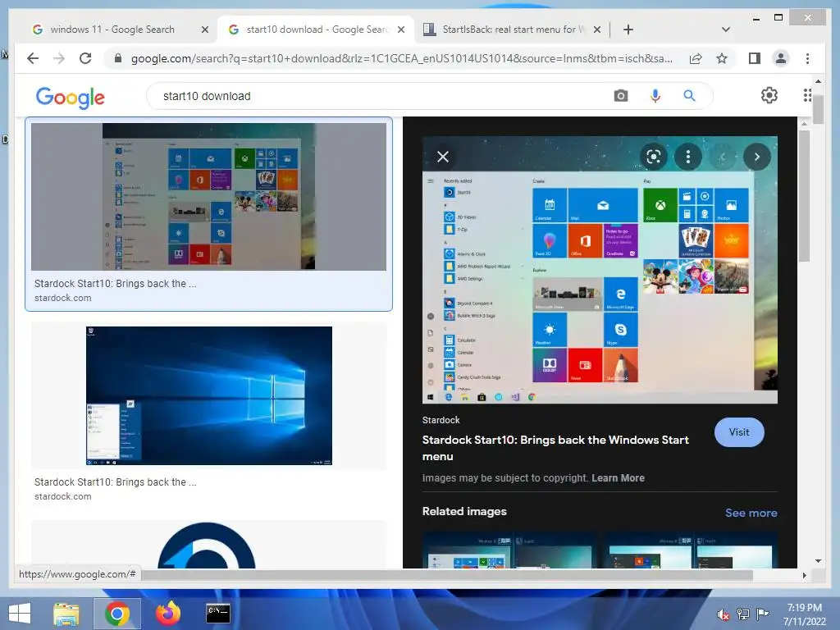Click the stardock.com source under the first result

[62, 298]
